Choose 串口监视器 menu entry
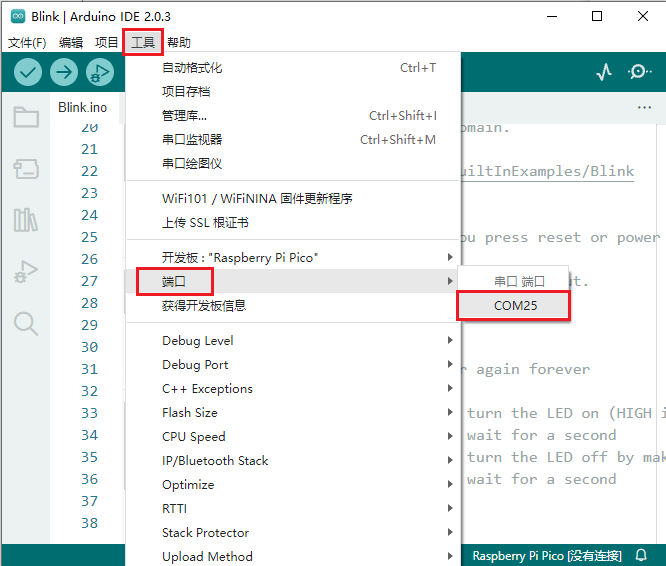Image resolution: width=666 pixels, height=566 pixels. (293, 140)
